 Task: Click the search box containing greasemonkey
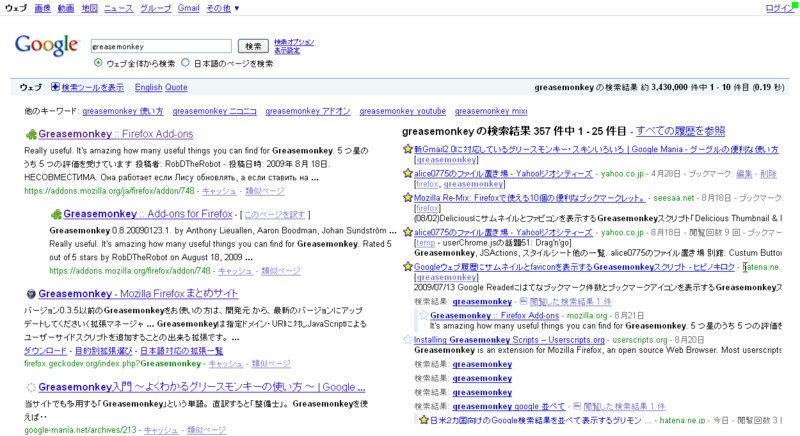pyautogui.click(x=161, y=46)
